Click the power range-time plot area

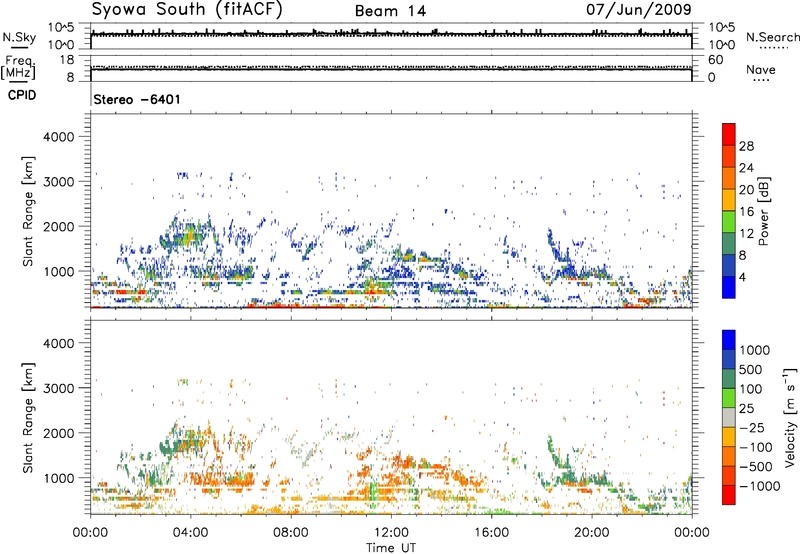[391, 211]
